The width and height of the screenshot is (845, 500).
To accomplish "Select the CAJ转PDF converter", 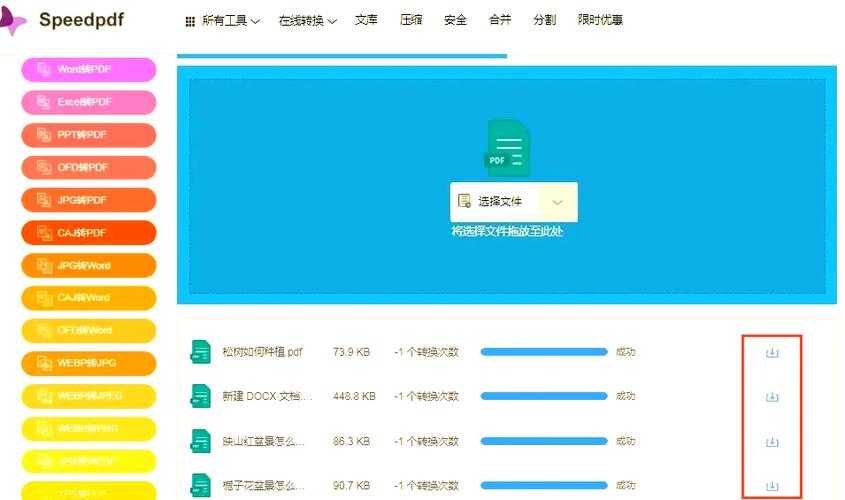I will point(89,233).
